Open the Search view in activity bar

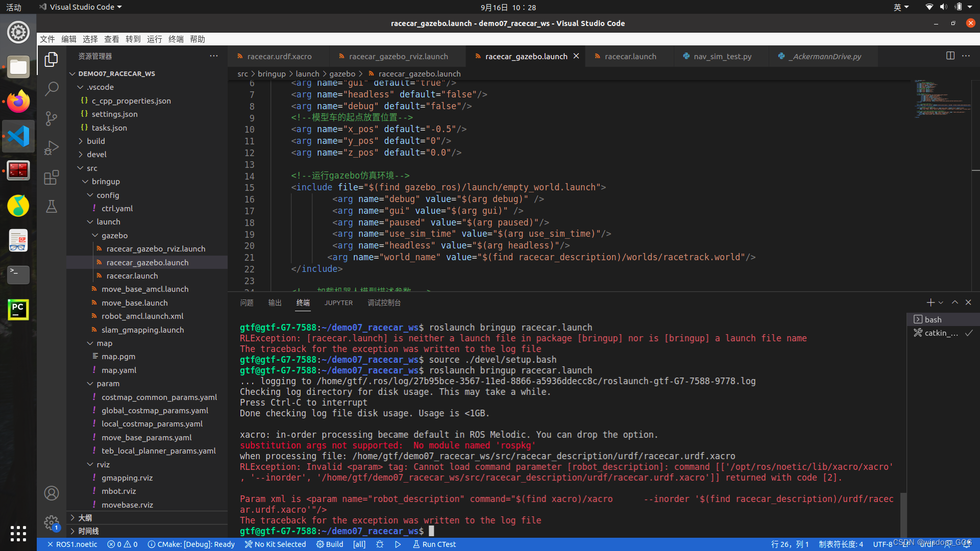pos(52,89)
